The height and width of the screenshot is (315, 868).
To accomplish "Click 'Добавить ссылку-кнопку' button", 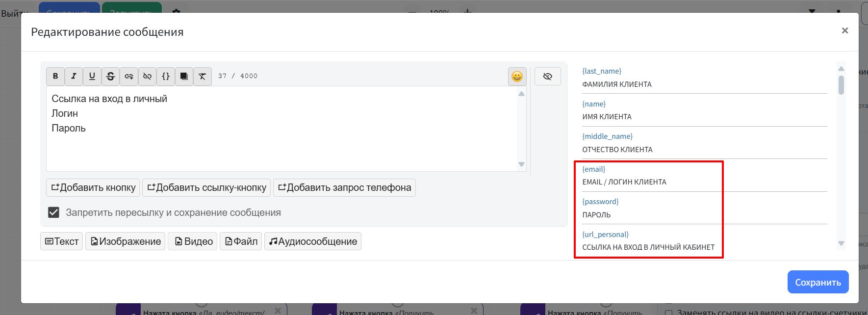I will tap(206, 187).
